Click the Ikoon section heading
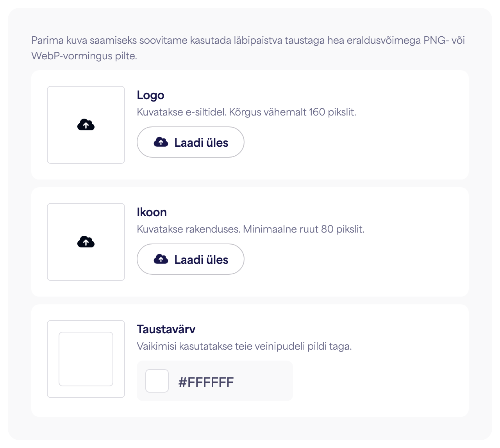Image resolution: width=500 pixels, height=448 pixels. tap(152, 212)
